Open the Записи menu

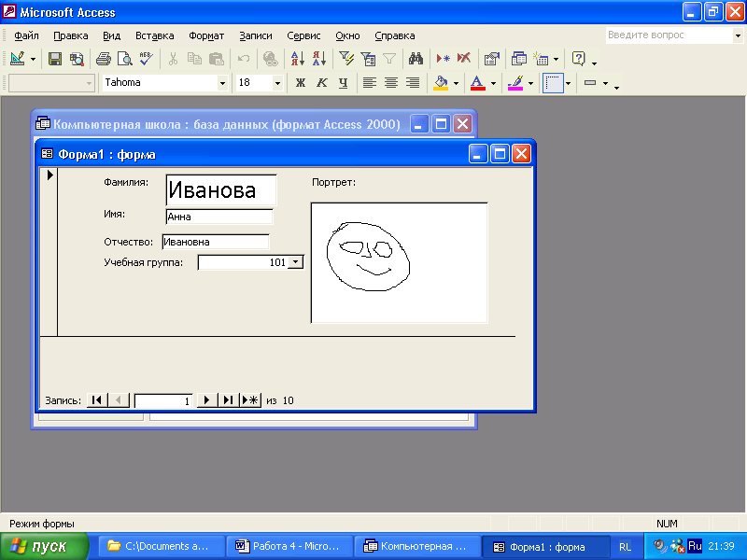pyautogui.click(x=255, y=35)
